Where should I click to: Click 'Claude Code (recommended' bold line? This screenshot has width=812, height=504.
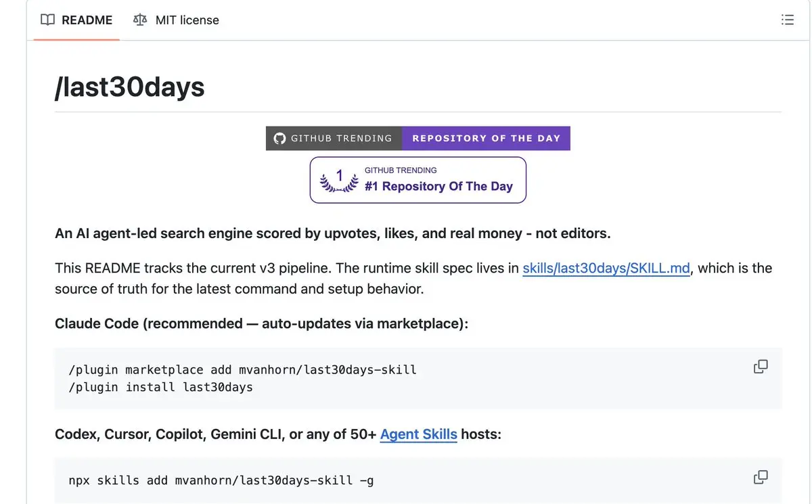coord(262,323)
